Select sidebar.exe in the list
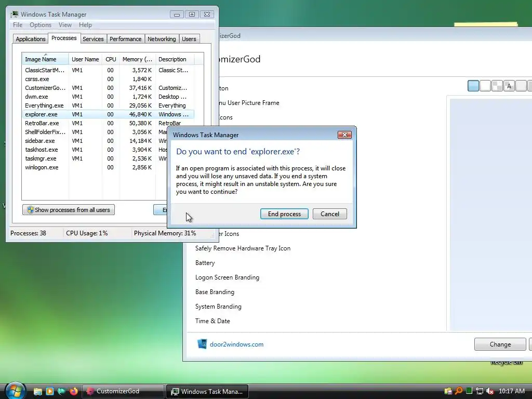The image size is (532, 399). (x=95, y=141)
